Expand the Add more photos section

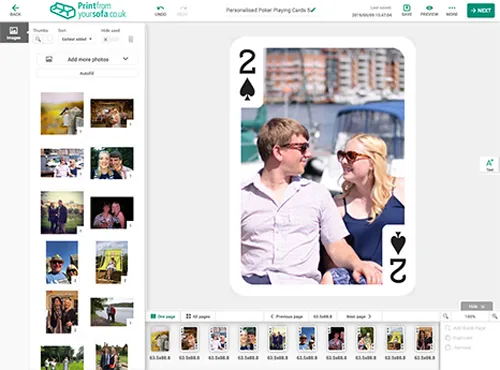[x=87, y=59]
